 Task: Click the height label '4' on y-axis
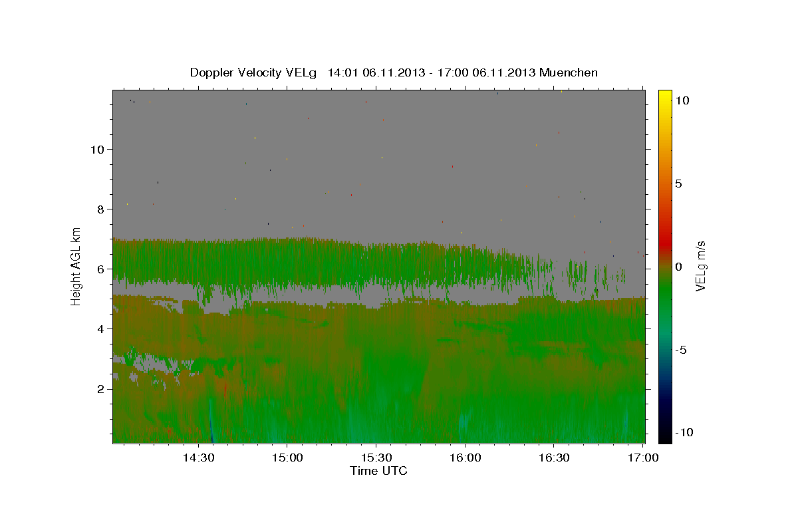pyautogui.click(x=101, y=329)
